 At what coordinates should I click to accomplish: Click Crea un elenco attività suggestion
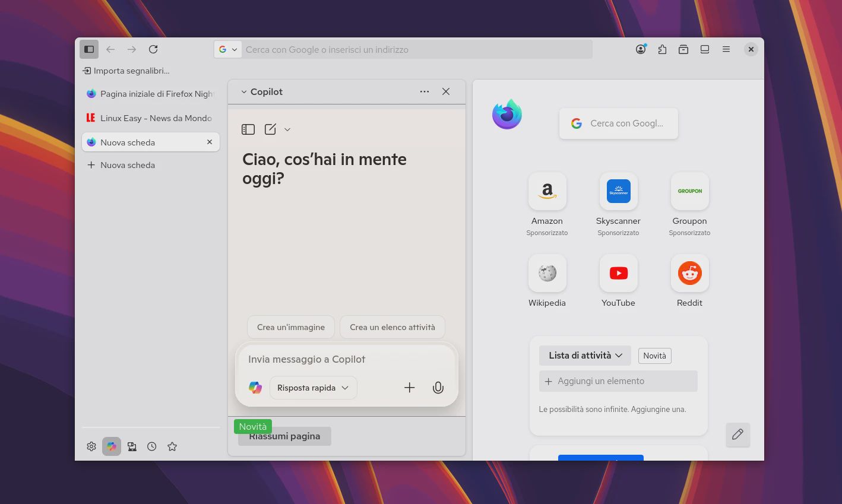(x=392, y=327)
